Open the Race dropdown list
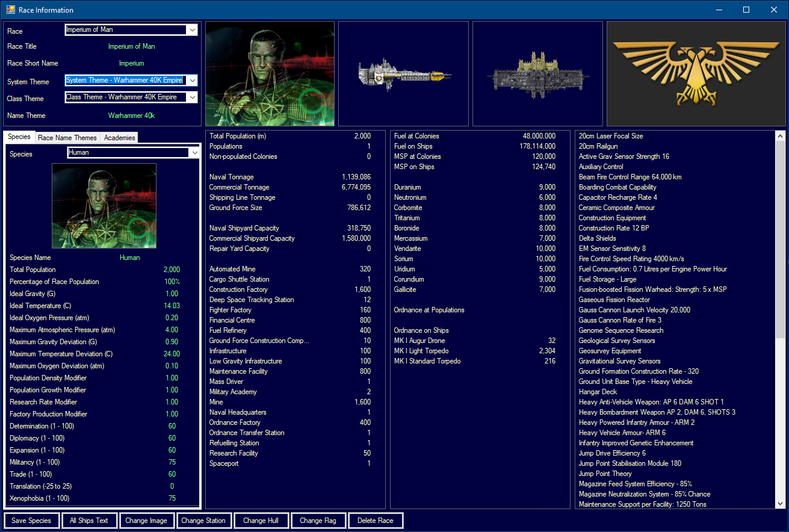 (192, 30)
